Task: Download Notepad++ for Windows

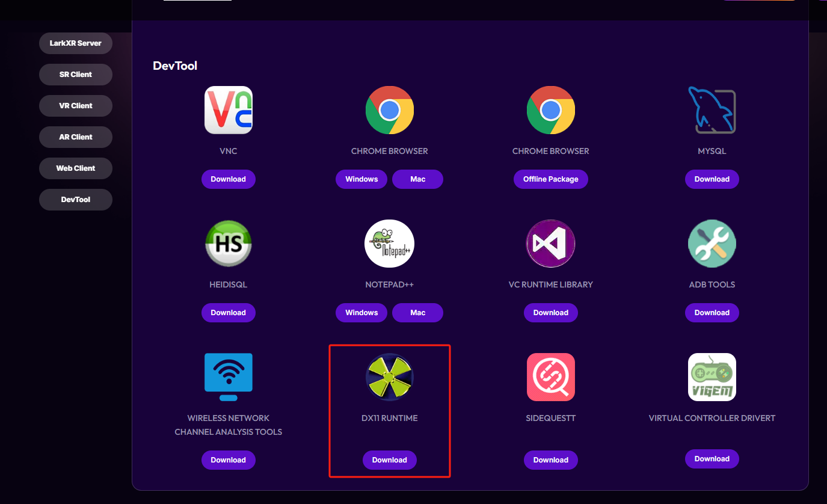Action: click(x=361, y=313)
